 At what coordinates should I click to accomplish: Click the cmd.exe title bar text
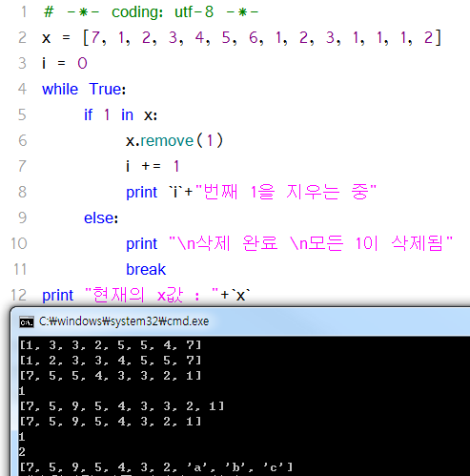pos(124,321)
